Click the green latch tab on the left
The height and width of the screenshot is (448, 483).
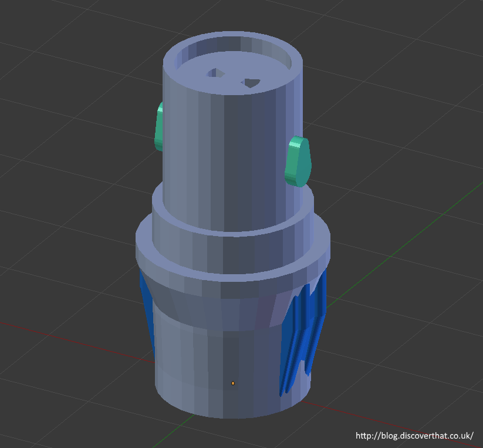[x=158, y=124]
